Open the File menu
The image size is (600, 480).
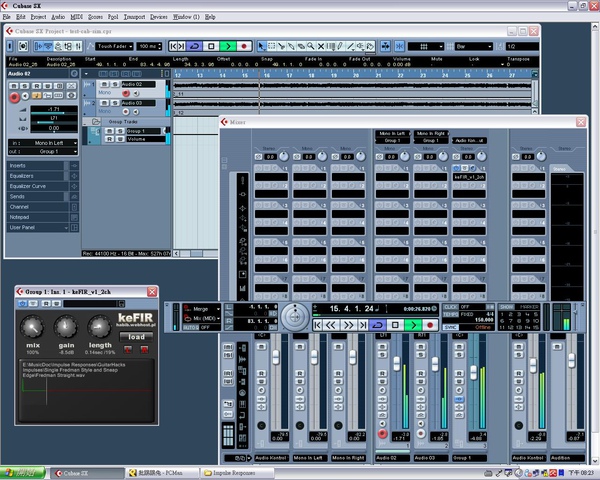pyautogui.click(x=7, y=17)
